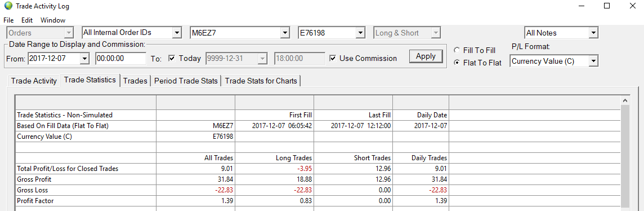Viewport: 644px width, 211px height.
Task: Click the Daily Trades column header
Action: [x=429, y=158]
